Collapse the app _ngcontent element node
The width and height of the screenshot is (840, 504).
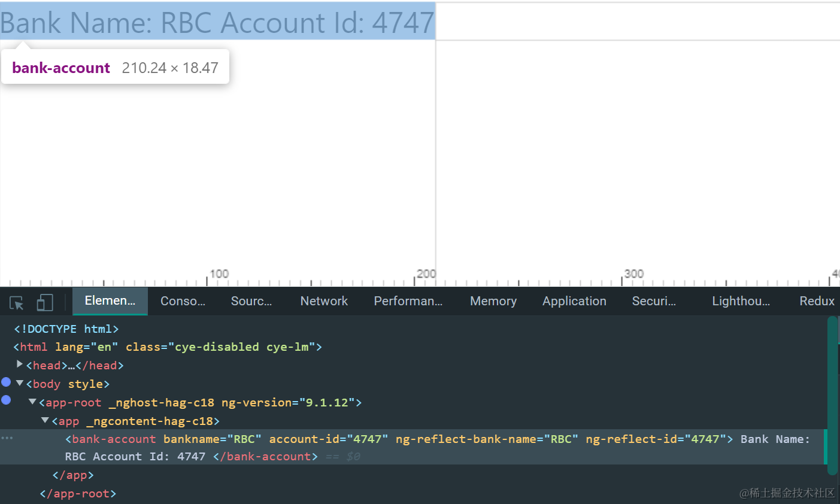coord(45,420)
